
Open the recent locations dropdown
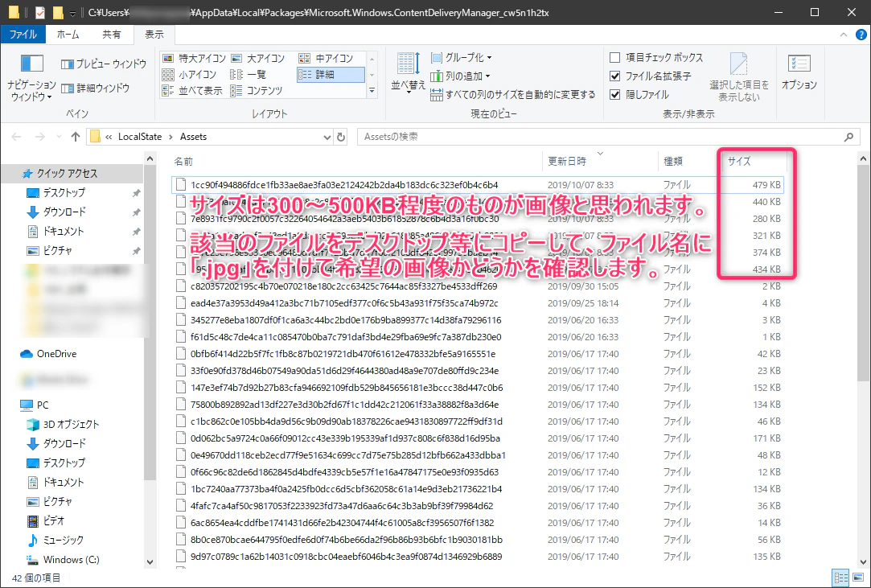(59, 137)
